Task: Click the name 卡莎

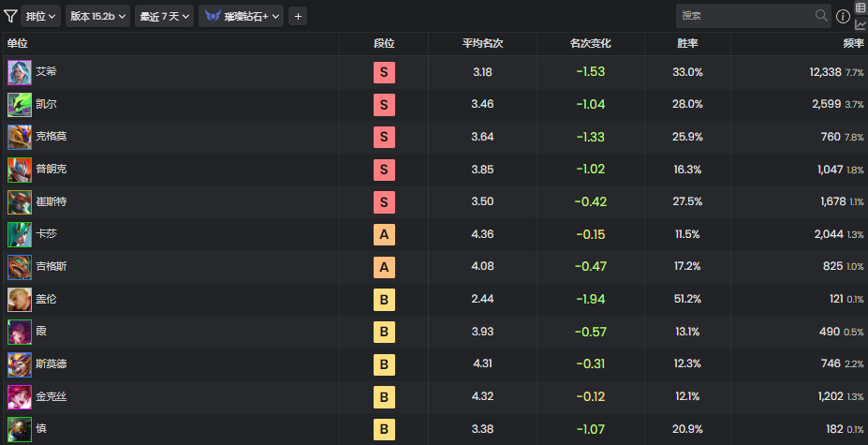Action: pyautogui.click(x=46, y=234)
